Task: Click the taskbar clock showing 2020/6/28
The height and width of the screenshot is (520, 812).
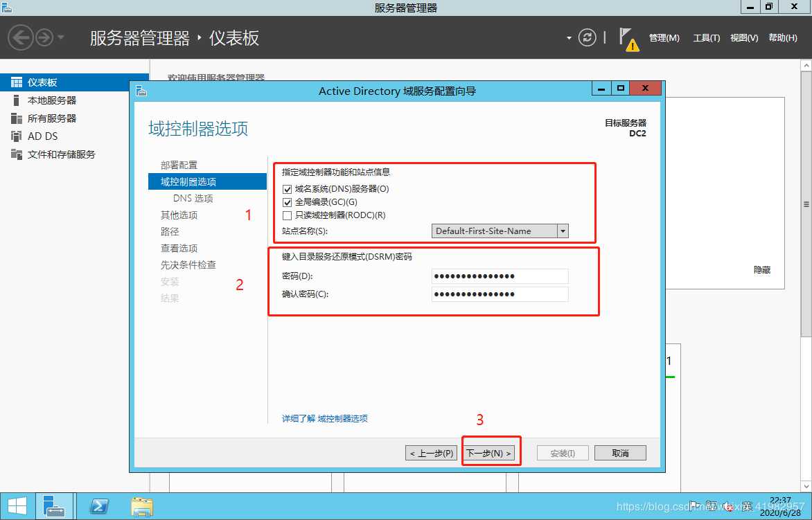Action: [780, 507]
